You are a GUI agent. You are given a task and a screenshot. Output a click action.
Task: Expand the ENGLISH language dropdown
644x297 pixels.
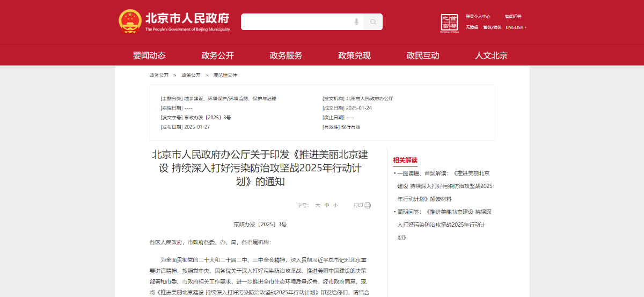pos(516,27)
